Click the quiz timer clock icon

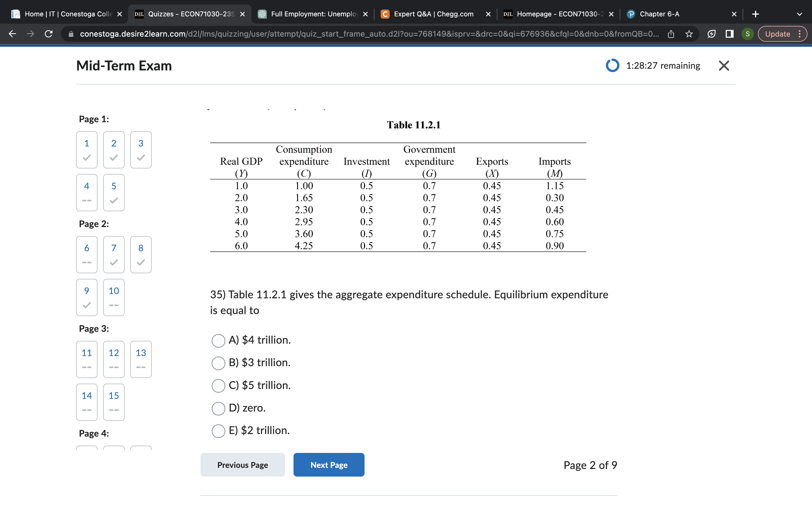tap(612, 65)
